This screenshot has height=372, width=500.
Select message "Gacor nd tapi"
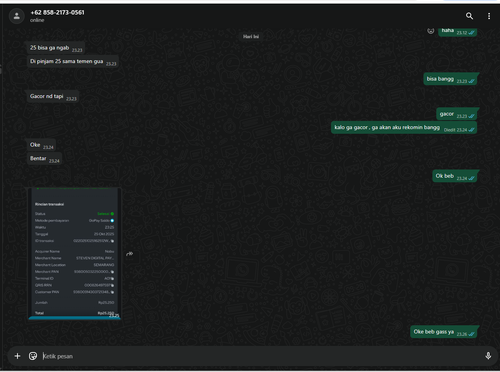click(53, 97)
